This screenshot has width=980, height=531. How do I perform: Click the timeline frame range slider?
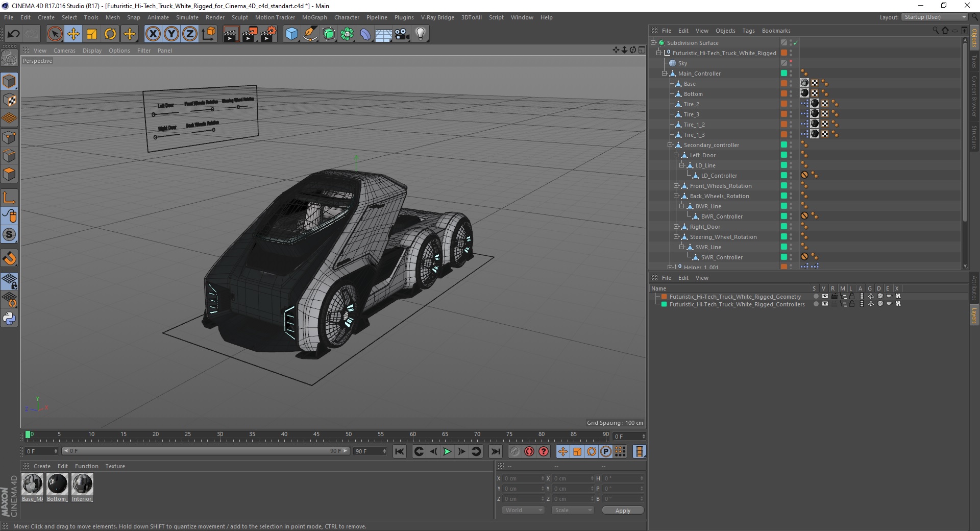206,451
